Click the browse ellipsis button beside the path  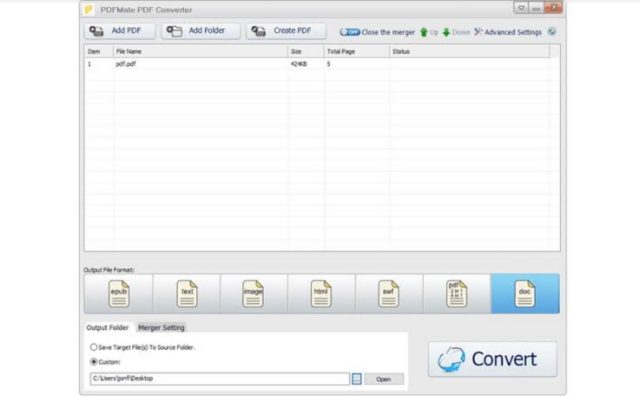pyautogui.click(x=357, y=379)
